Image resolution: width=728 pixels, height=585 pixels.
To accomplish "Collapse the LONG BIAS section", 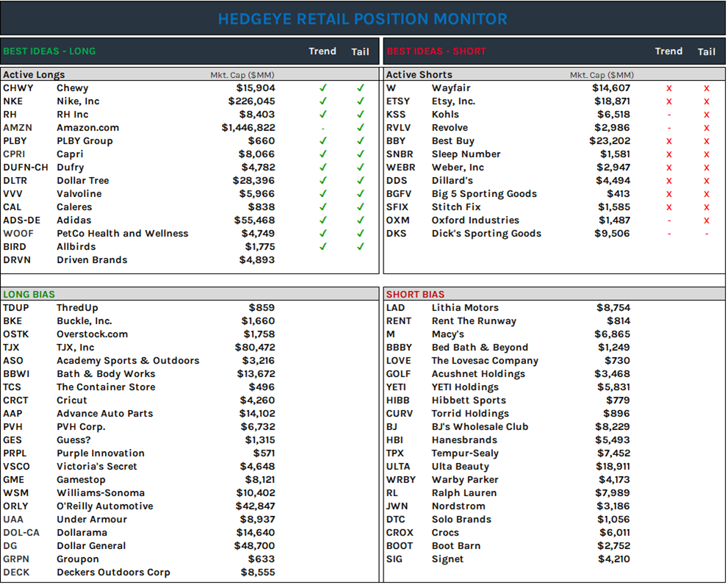I will pos(29,294).
